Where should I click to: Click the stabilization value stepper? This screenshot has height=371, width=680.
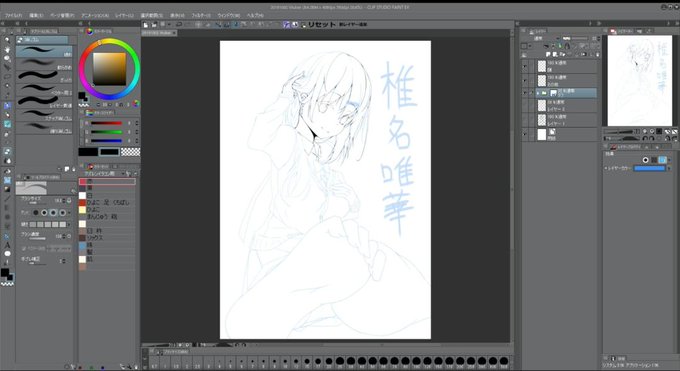pyautogui.click(x=64, y=261)
